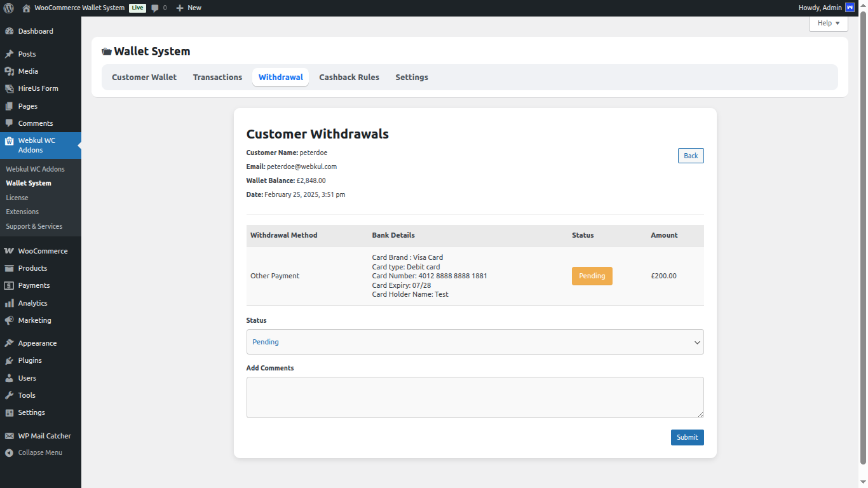Screen dimensions: 868x488
Task: Open the Status dropdown showing Pending
Action: 475,342
